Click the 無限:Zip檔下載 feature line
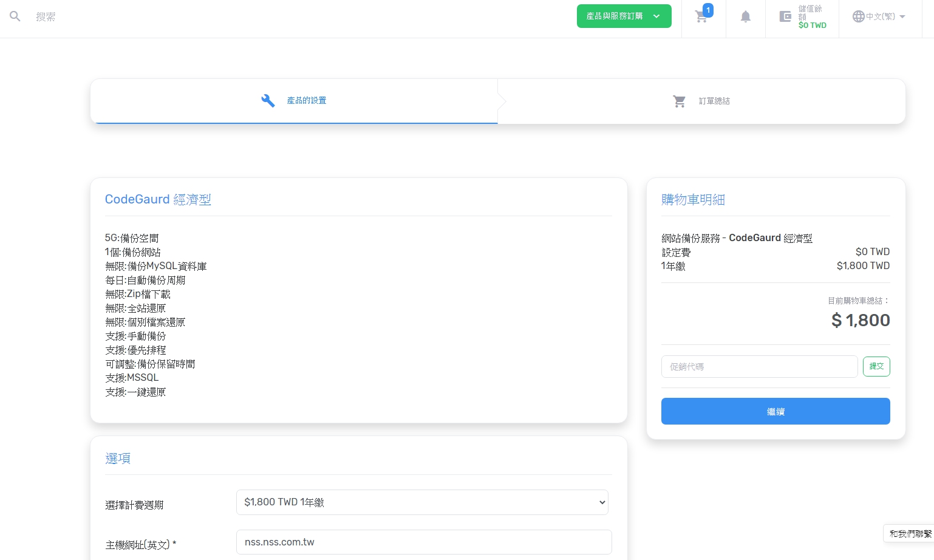 coord(138,294)
